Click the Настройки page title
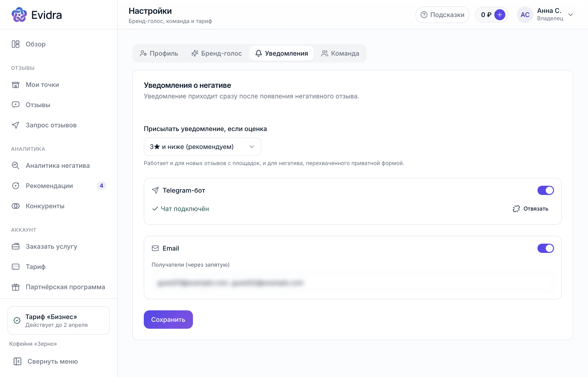Screen dimensions: 588x377 pyautogui.click(x=150, y=11)
